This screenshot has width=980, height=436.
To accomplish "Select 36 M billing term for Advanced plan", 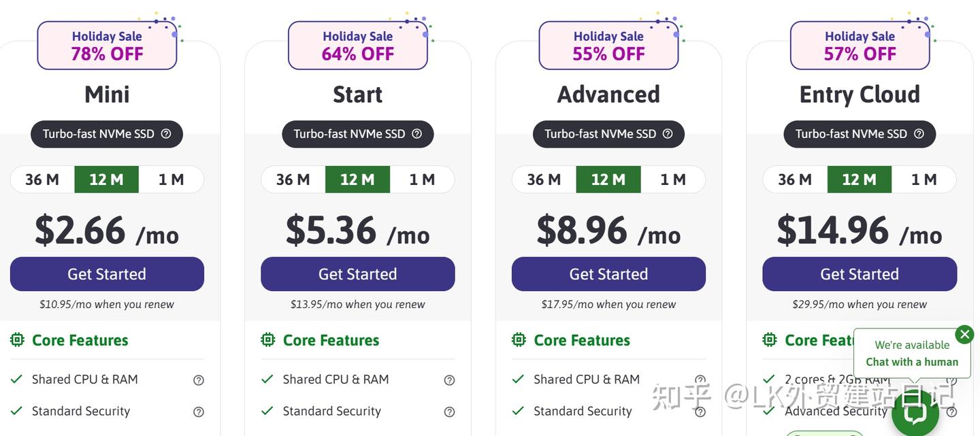I will tap(544, 180).
